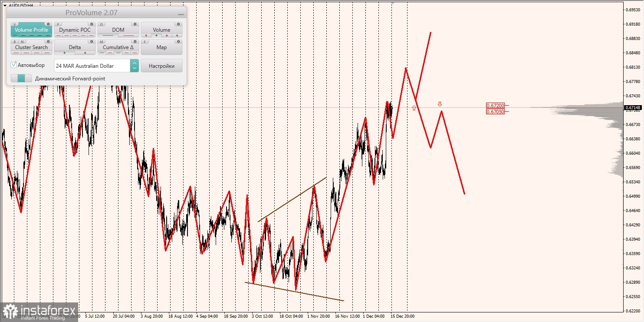This screenshot has height=322, width=644.
Task: Click the M hotkey tag on Cumulative Δ
Action: (x=102, y=42)
